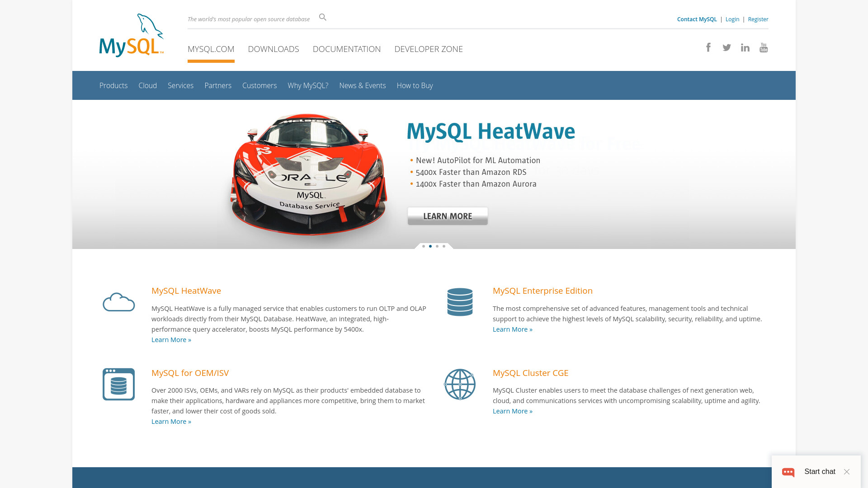
Task: Click Learn More under MySQL Cluster CGE
Action: pos(513,411)
